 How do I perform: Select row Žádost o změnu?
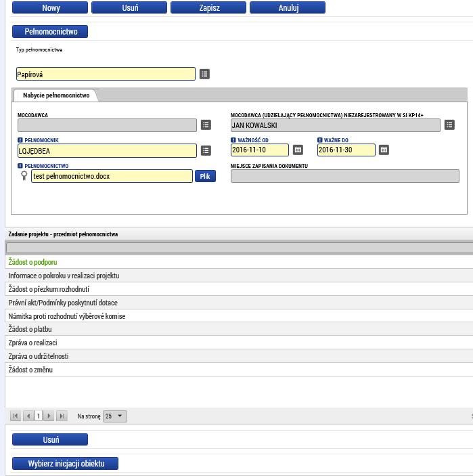coord(239,370)
